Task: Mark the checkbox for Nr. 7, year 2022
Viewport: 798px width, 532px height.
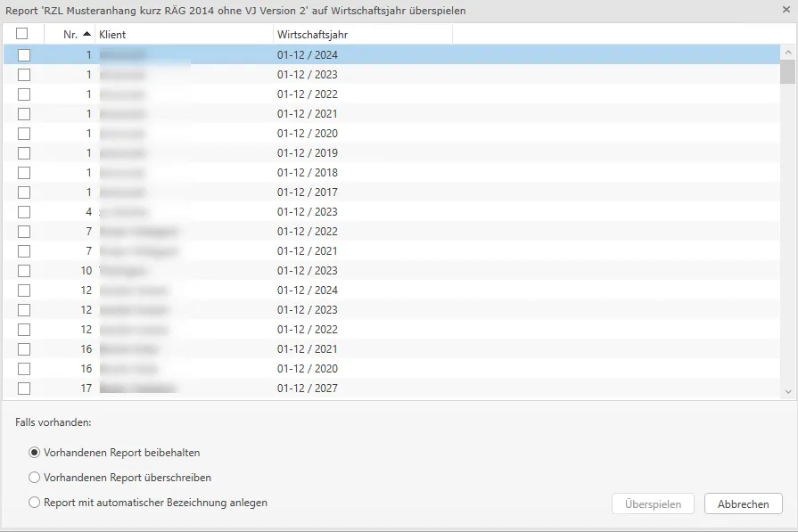Action: (24, 232)
